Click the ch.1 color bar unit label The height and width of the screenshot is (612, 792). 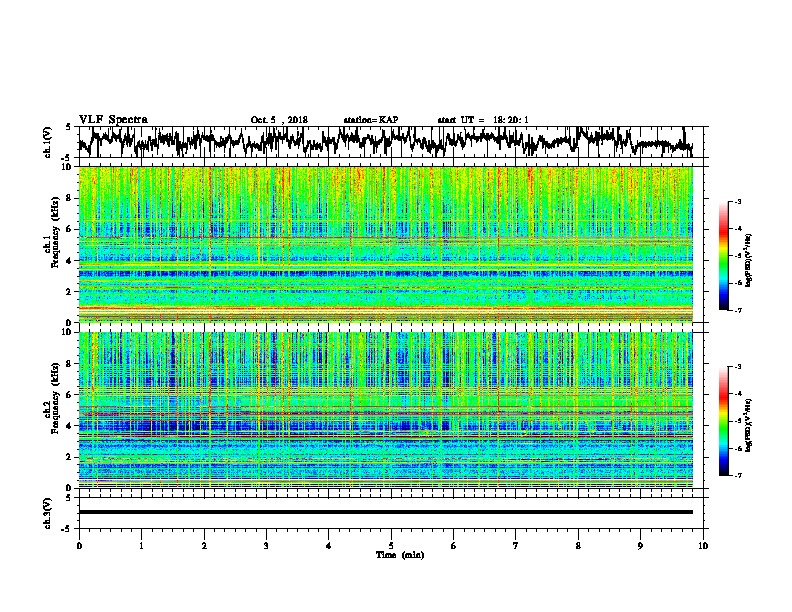point(748,261)
